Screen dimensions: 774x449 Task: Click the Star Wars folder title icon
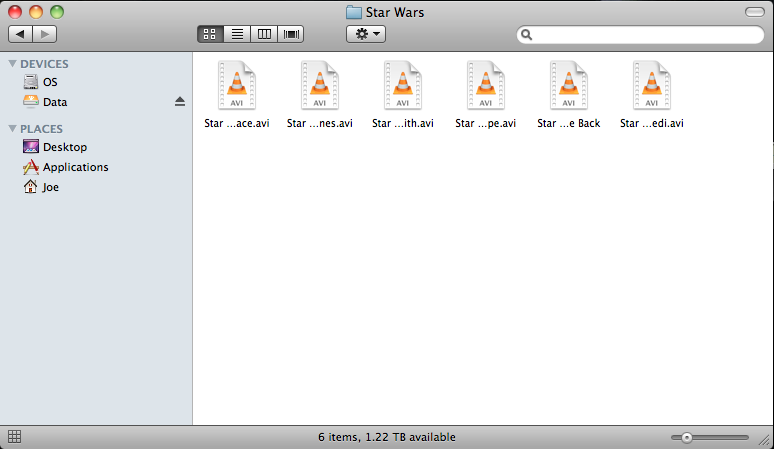[353, 12]
